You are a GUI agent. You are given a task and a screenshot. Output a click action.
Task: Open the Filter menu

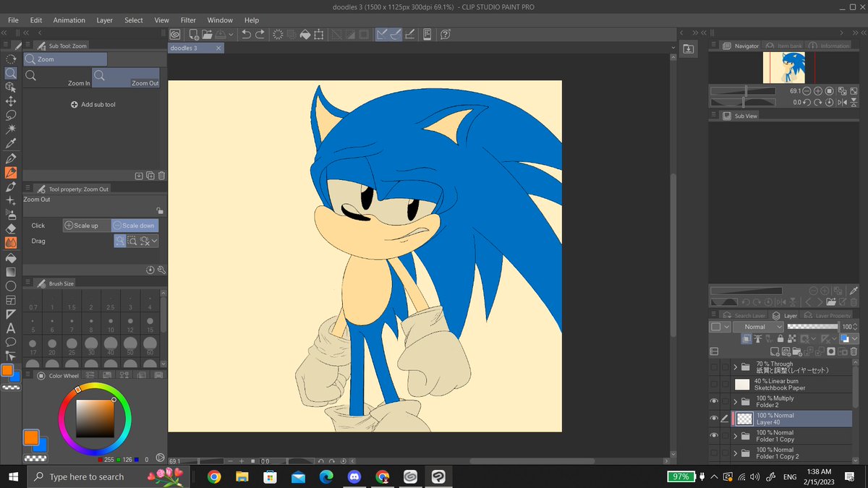(x=188, y=20)
